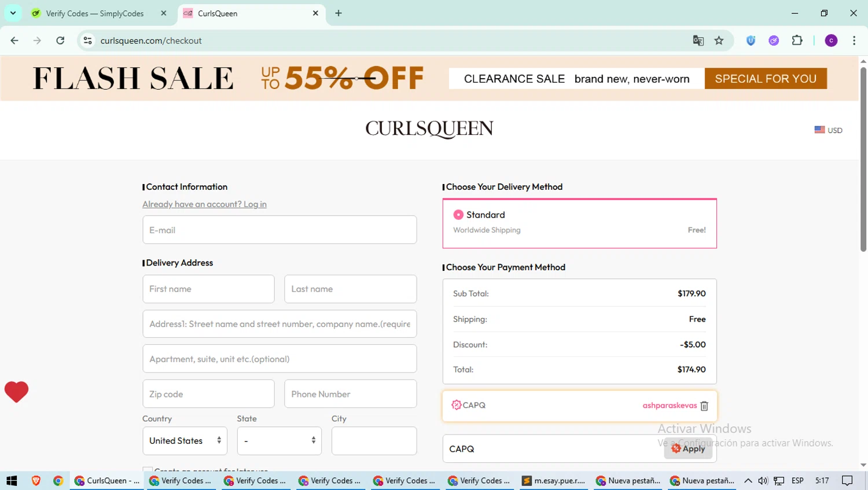Show hidden system tray icons
Viewport: 868px width, 490px height.
748,481
